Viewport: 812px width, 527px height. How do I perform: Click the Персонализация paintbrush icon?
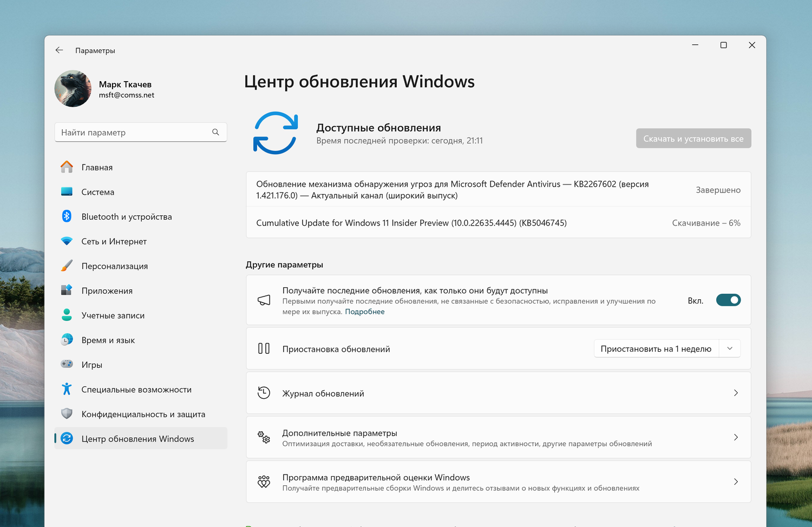click(67, 266)
